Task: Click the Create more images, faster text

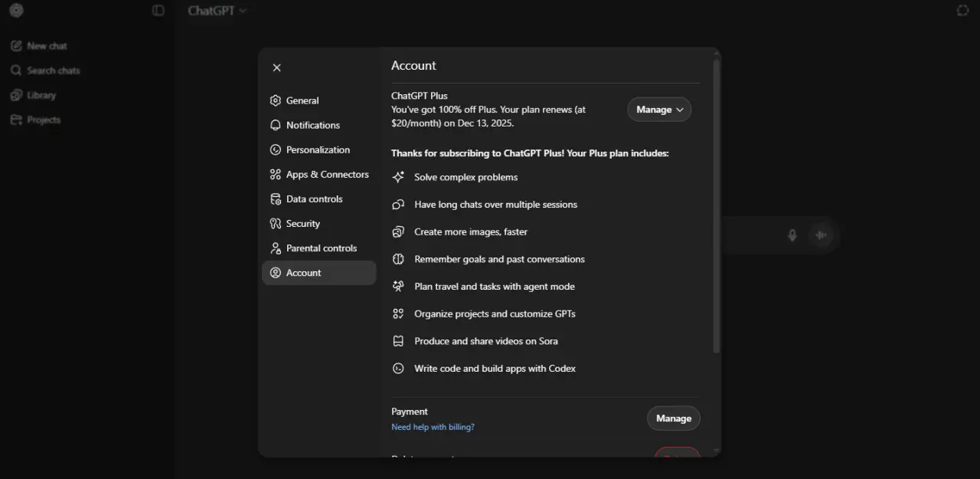Action: pyautogui.click(x=471, y=231)
